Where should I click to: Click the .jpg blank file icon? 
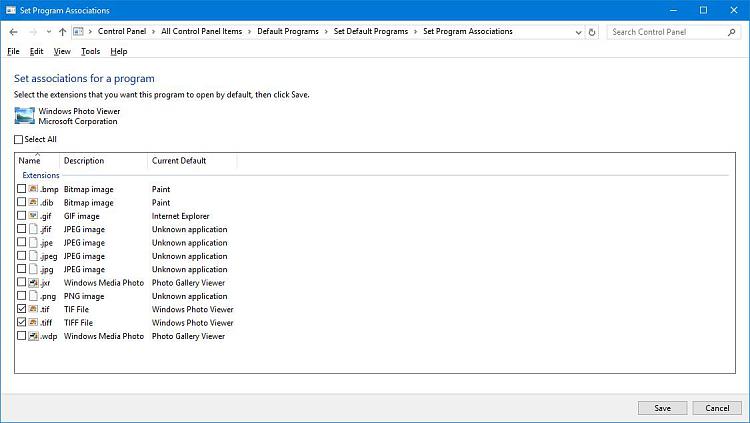click(x=33, y=269)
